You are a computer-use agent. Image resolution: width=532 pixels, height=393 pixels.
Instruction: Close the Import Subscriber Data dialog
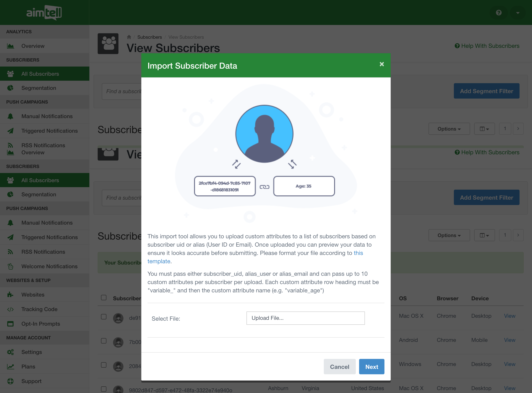(x=382, y=64)
